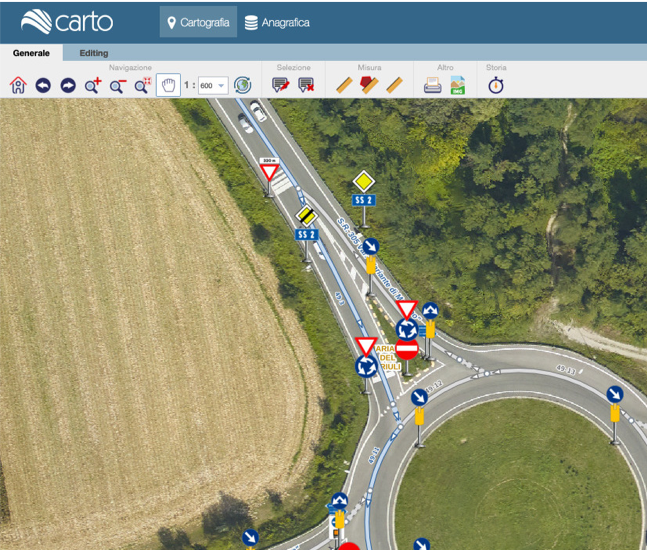
Task: Click the Misura group label
Action: click(x=369, y=67)
